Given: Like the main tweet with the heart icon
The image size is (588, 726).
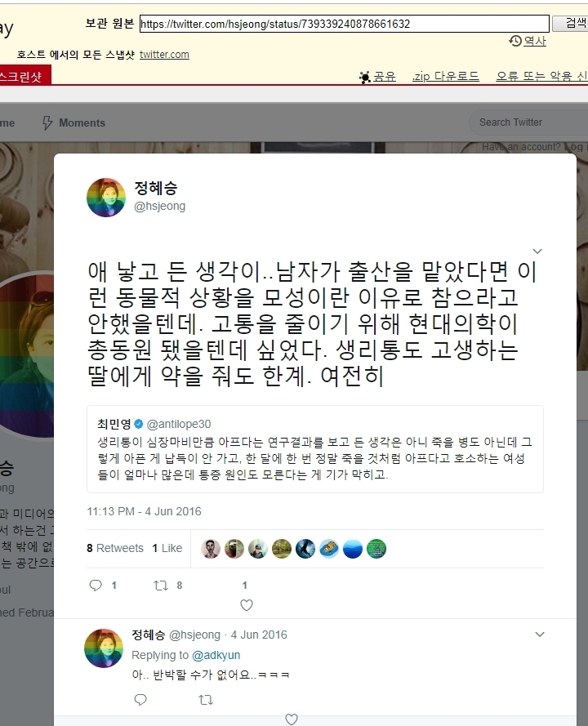Looking at the screenshot, I should tap(247, 604).
